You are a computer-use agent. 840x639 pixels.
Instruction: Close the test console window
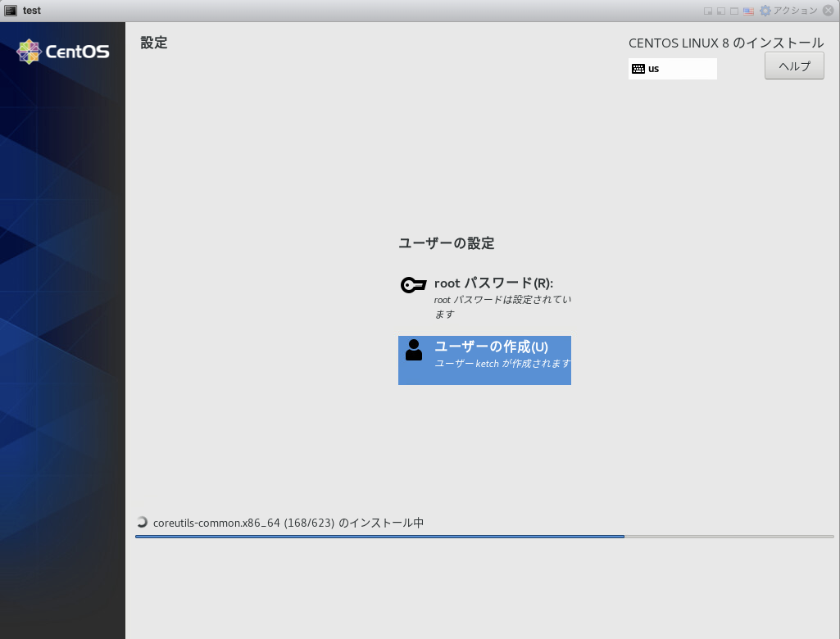coord(829,10)
